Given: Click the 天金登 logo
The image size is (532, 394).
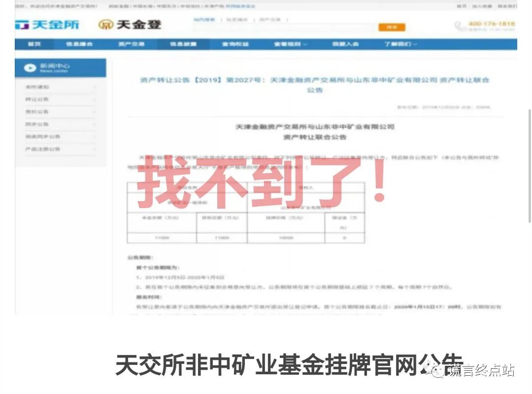Looking at the screenshot, I should click(130, 25).
